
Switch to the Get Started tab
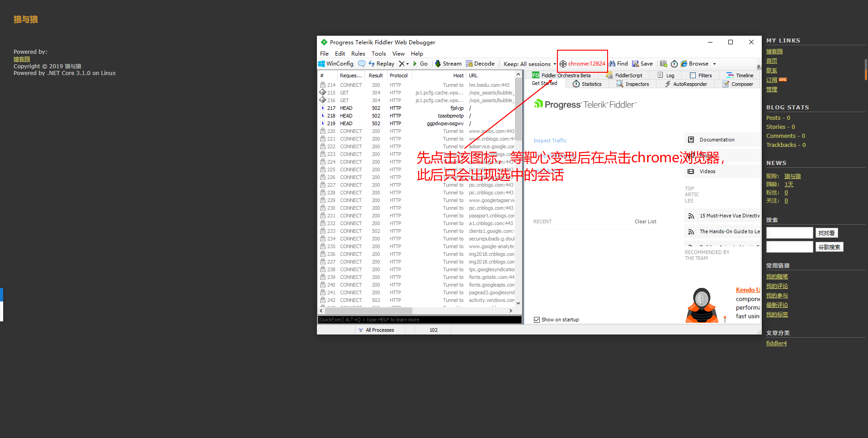point(544,84)
